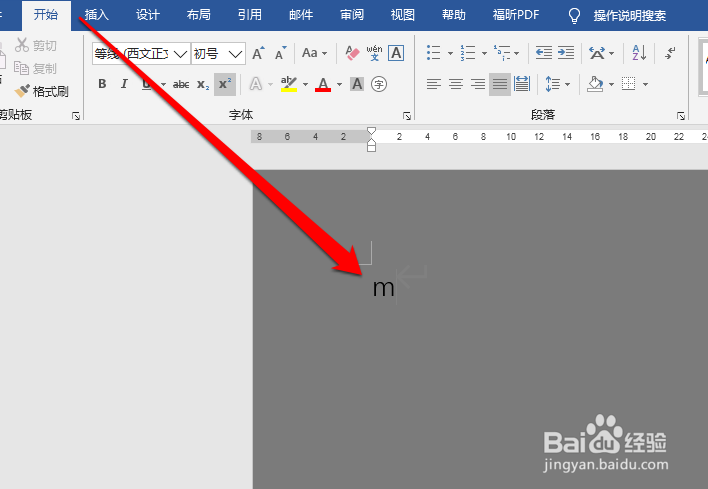The height and width of the screenshot is (489, 708).
Task: Expand the highlight color dropdown arrow
Action: coord(305,84)
